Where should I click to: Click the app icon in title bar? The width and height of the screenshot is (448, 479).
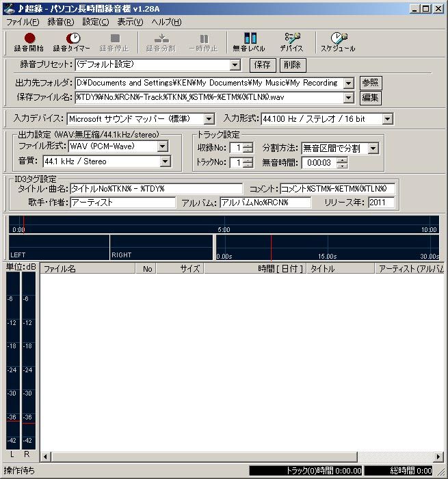click(9, 8)
